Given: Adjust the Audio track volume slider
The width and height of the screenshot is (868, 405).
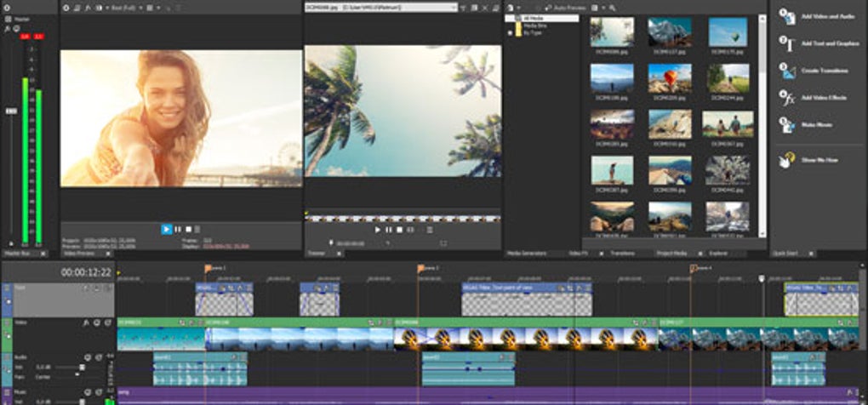Looking at the screenshot, I should coord(82,367).
